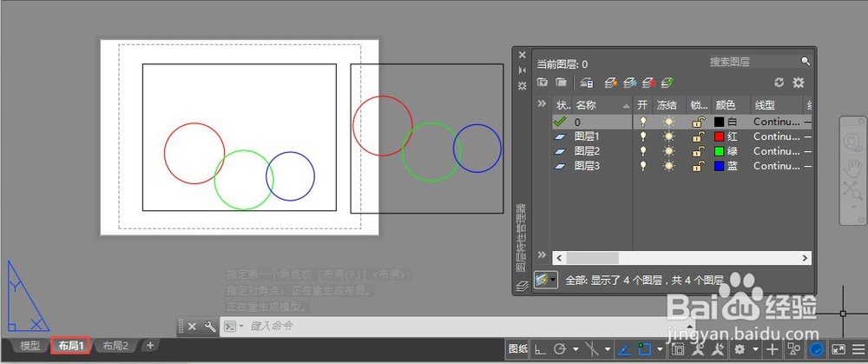Open status bar customization menu icon

(858, 349)
